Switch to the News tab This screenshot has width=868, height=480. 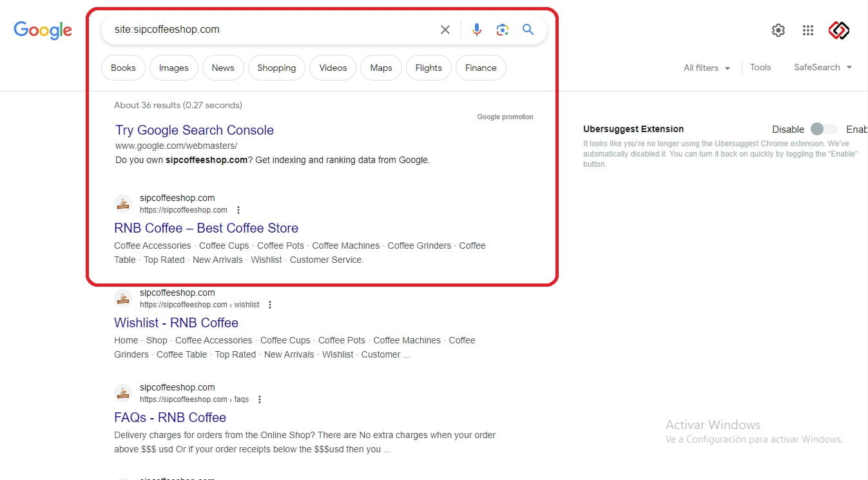click(223, 68)
